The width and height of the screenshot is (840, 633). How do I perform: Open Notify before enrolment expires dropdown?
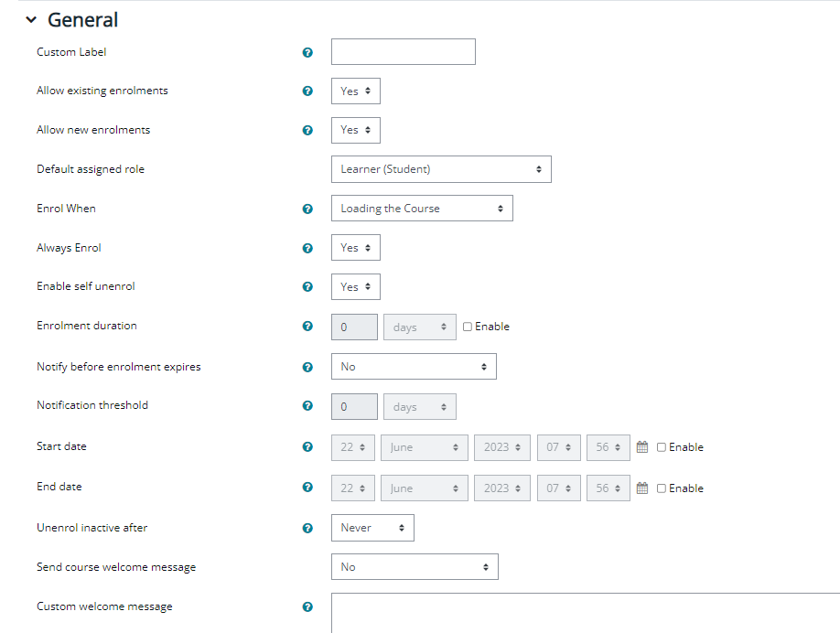click(415, 366)
